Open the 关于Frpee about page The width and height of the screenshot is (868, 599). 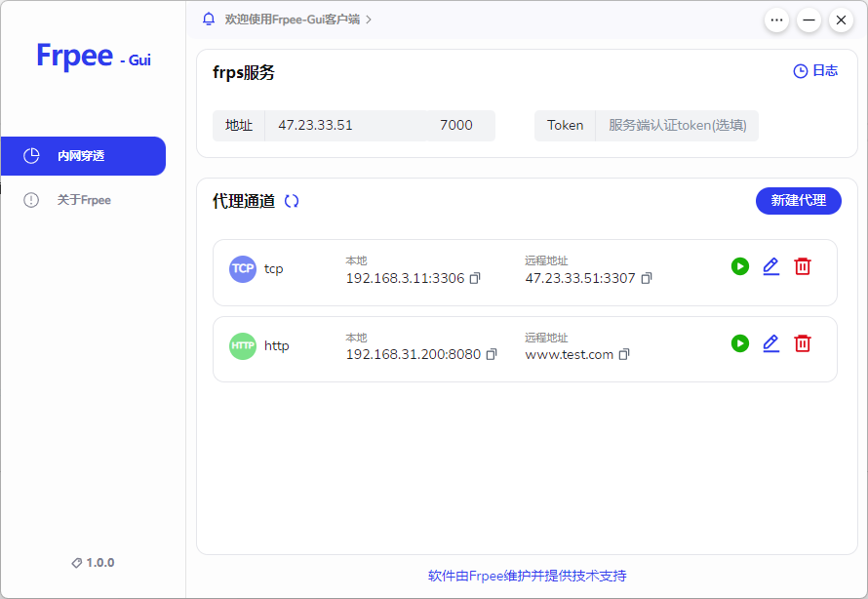point(83,200)
